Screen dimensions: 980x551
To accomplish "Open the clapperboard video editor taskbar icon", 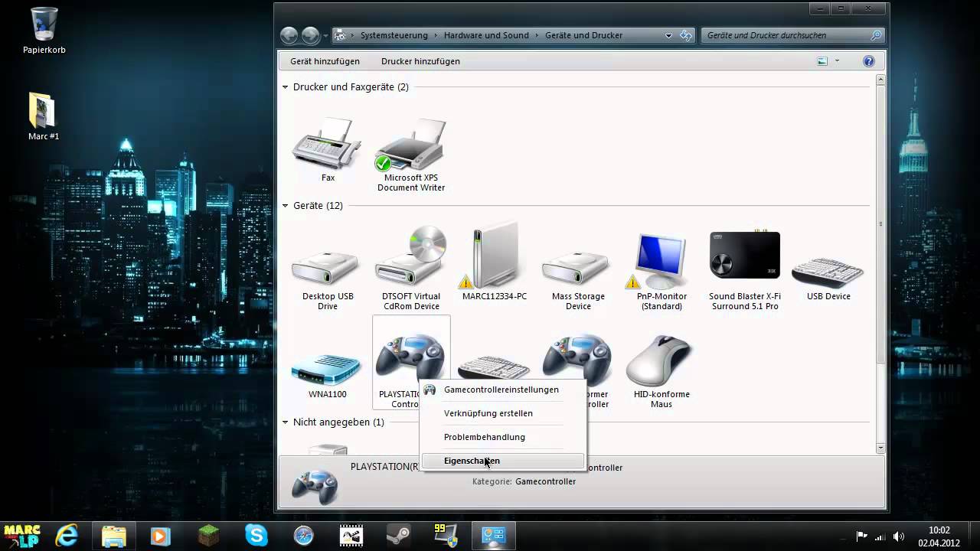I will tap(351, 536).
